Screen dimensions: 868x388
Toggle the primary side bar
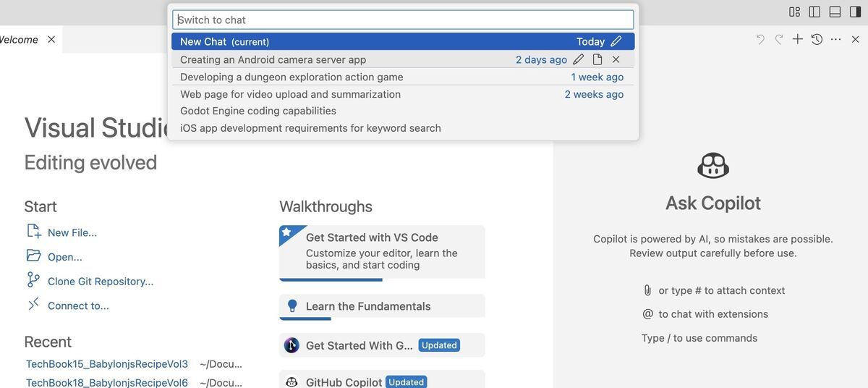point(814,12)
